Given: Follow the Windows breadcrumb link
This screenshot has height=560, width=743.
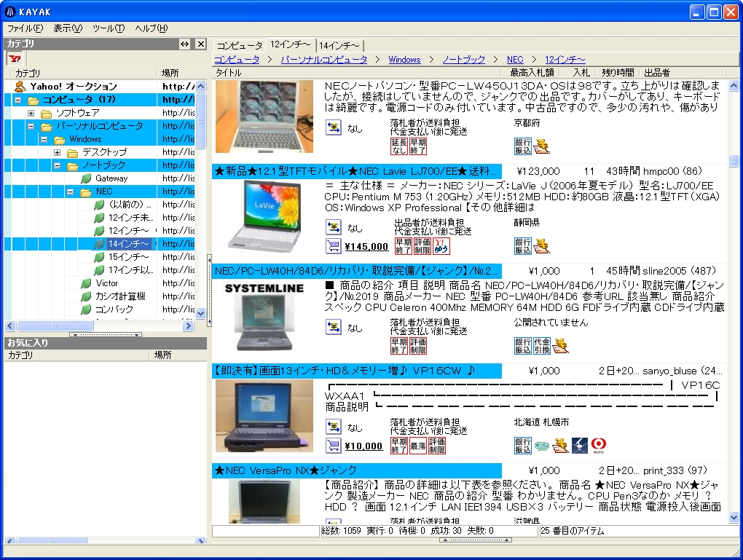Looking at the screenshot, I should coord(405,60).
